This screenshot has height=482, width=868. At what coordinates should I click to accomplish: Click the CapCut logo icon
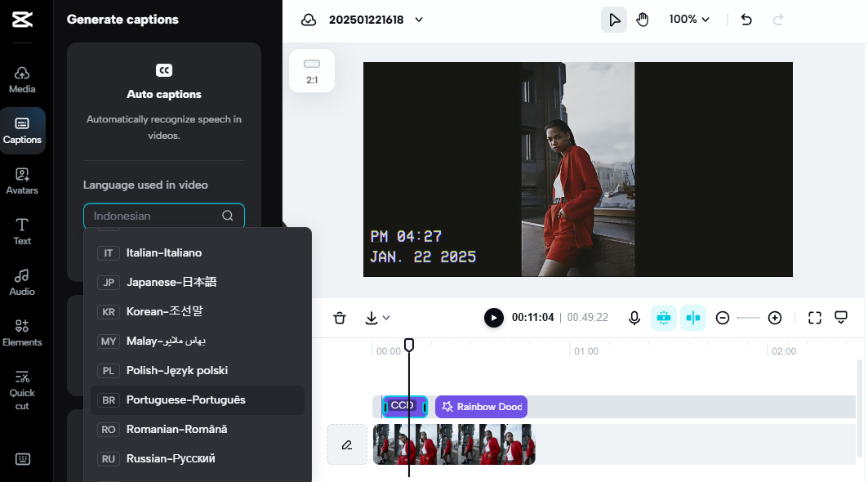point(22,20)
